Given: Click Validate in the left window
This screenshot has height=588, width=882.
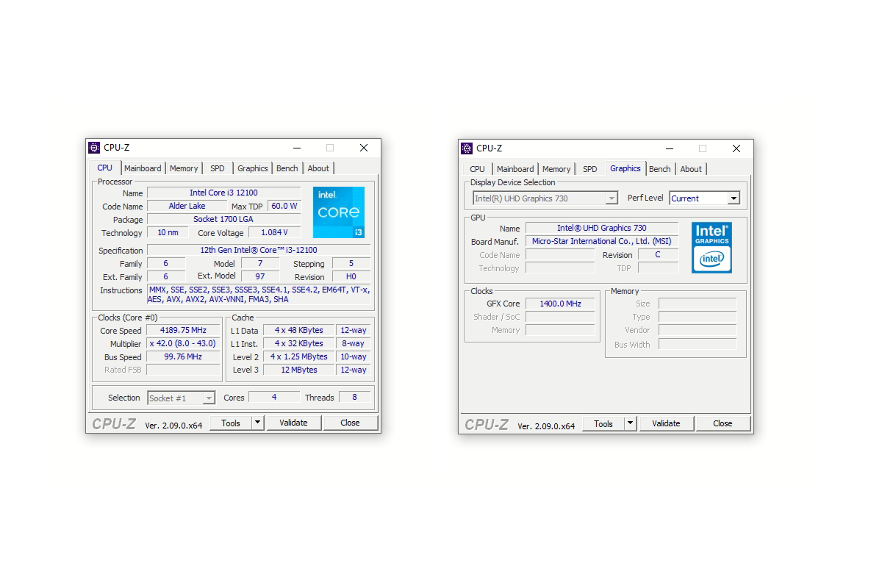Looking at the screenshot, I should (293, 423).
